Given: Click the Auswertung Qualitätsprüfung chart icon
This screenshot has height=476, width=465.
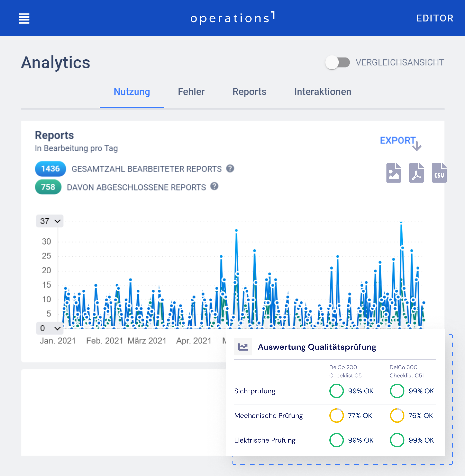Looking at the screenshot, I should [243, 347].
